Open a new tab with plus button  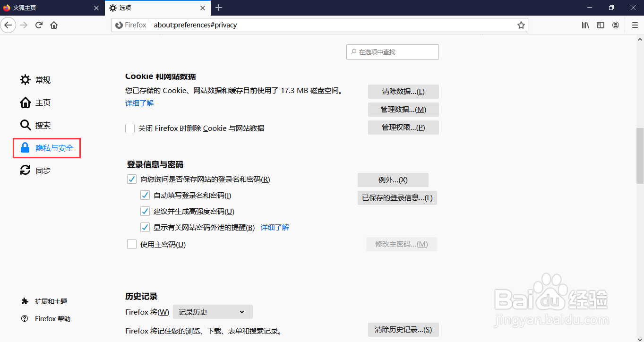pos(219,8)
